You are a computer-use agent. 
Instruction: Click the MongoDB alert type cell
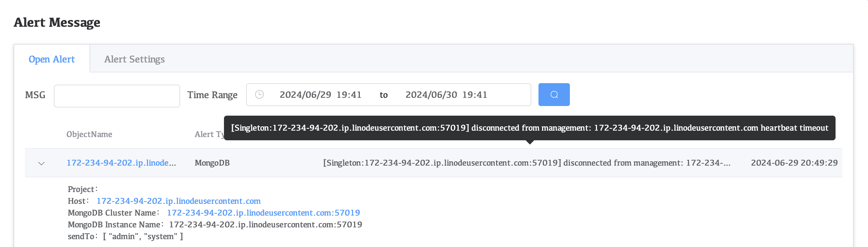click(212, 163)
